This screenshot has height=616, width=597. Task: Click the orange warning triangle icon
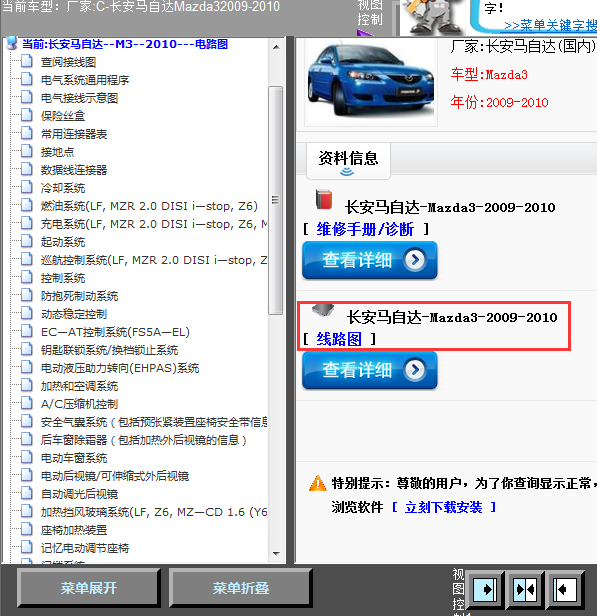(318, 483)
